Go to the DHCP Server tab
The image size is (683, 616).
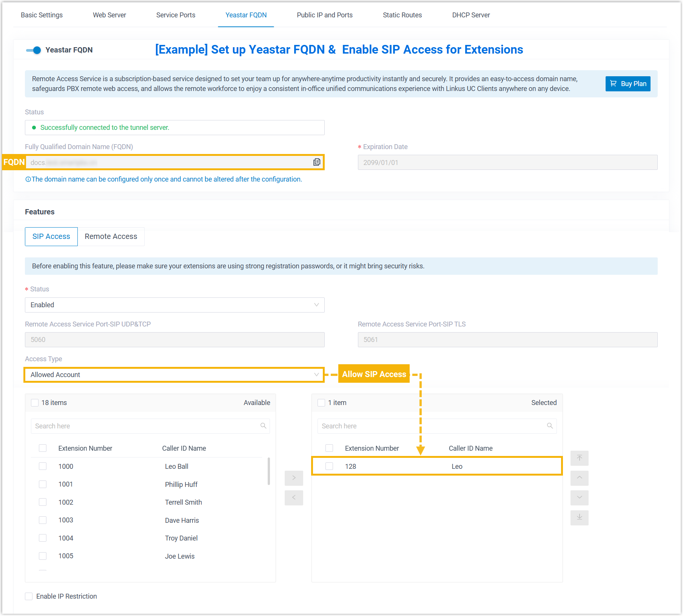(471, 15)
